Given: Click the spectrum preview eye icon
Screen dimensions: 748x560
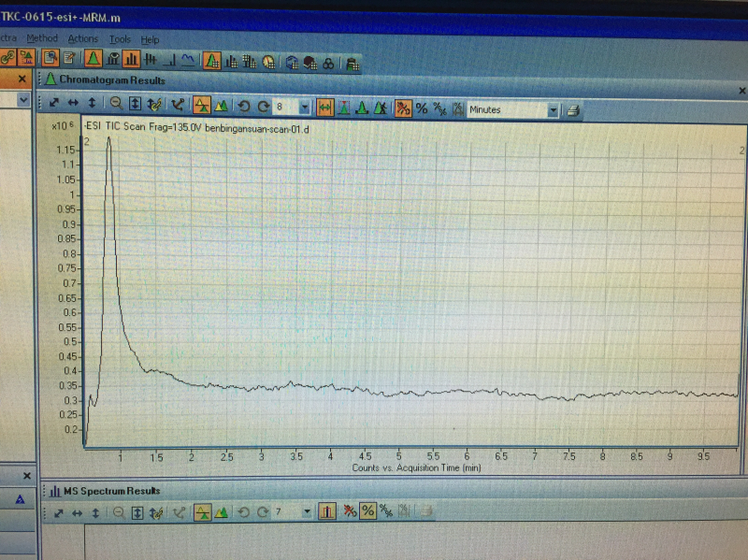Looking at the screenshot, I should click(x=112, y=59).
